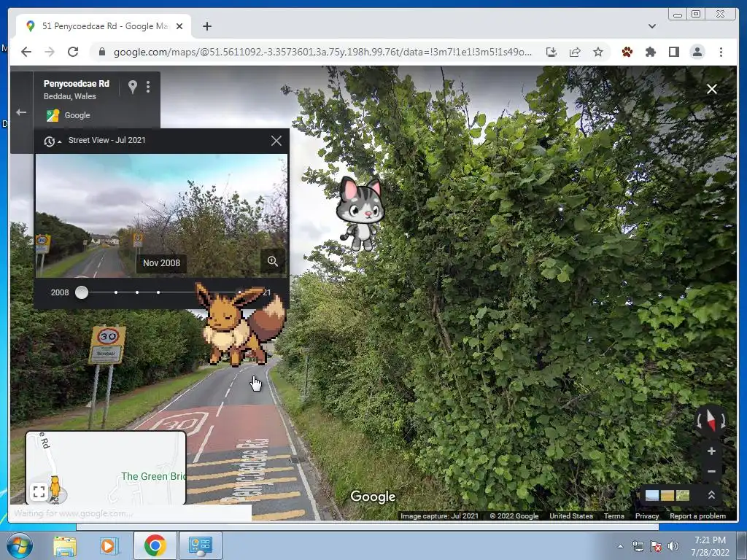Click the cat extension character

pos(360,214)
